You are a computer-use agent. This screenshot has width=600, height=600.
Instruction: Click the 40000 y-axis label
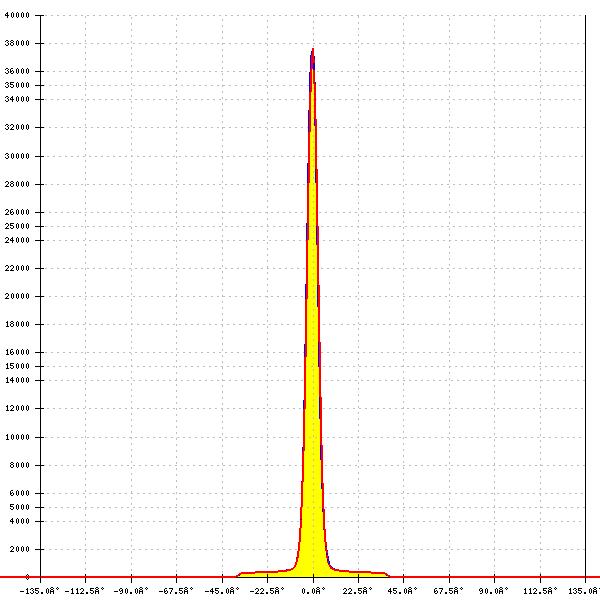click(x=17, y=15)
